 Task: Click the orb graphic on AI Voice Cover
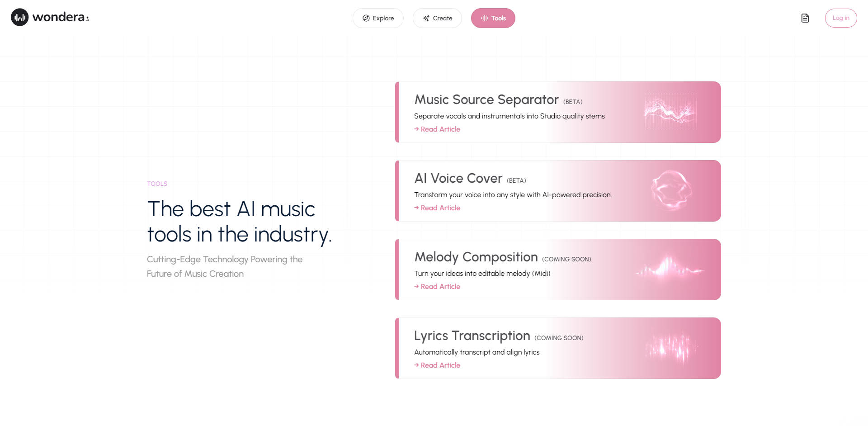point(671,191)
